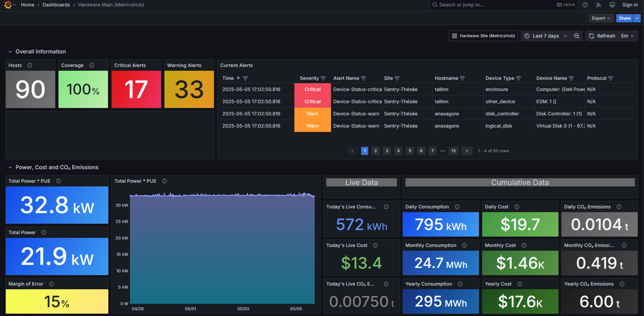Collapse the Power, Cost and CO2 Emissions section
Screen dimensions: 644x316
(x=9, y=167)
